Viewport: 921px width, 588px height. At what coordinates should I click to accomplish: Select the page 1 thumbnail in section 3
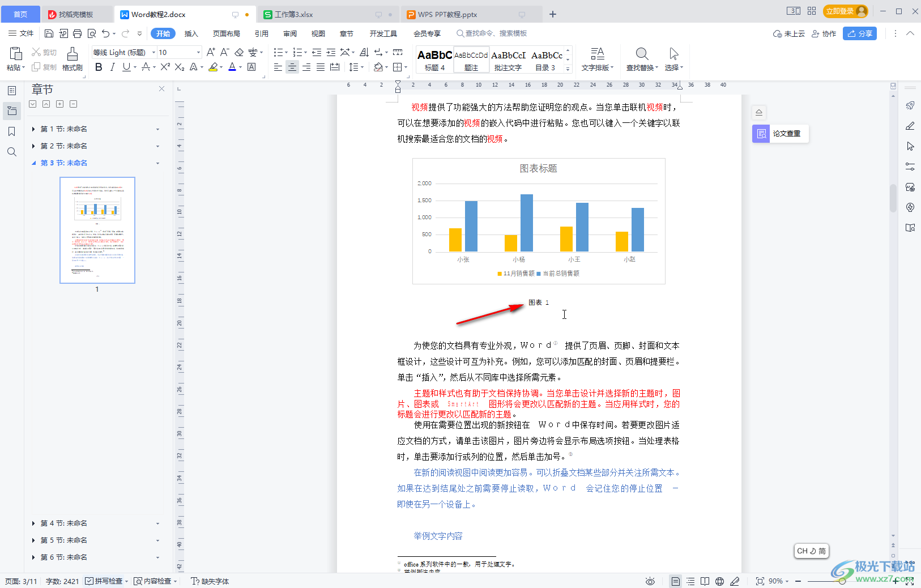point(97,230)
